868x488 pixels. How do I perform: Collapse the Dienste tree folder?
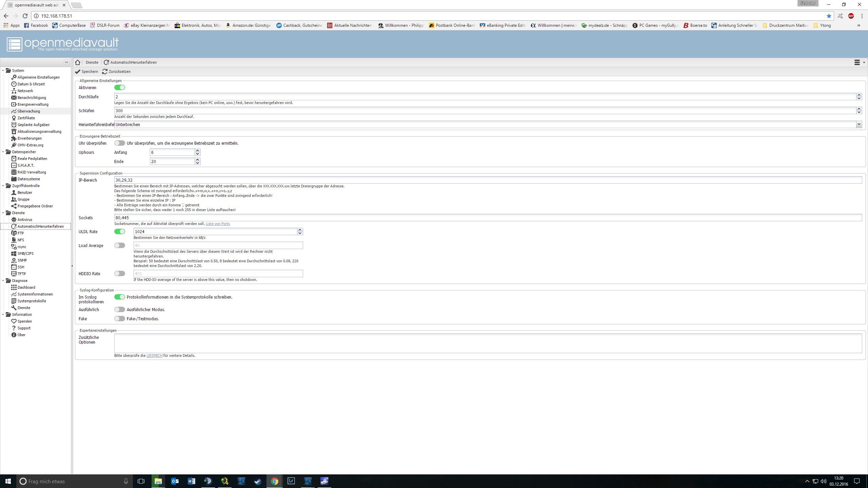point(3,213)
